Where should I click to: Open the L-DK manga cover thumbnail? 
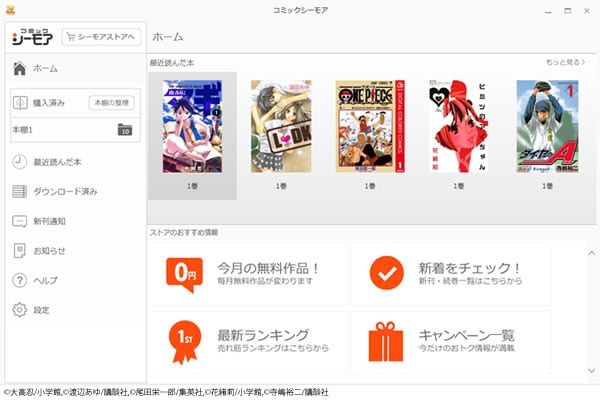pyautogui.click(x=281, y=126)
